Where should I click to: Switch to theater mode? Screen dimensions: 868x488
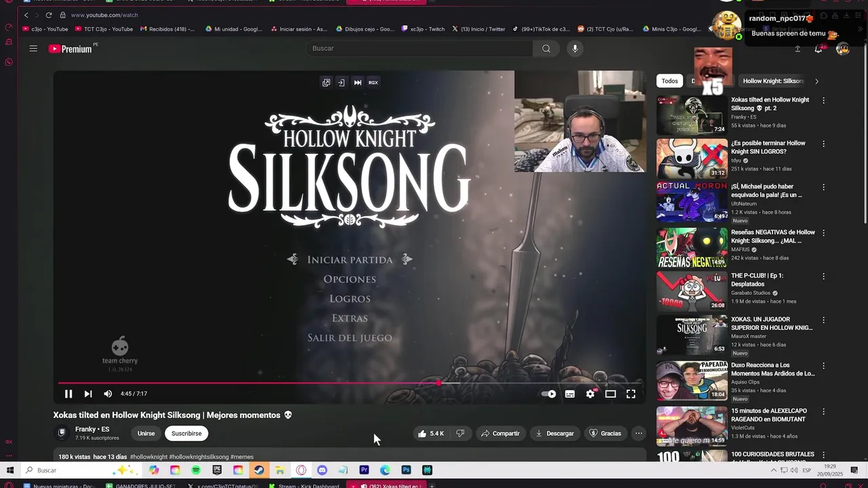[x=610, y=394]
